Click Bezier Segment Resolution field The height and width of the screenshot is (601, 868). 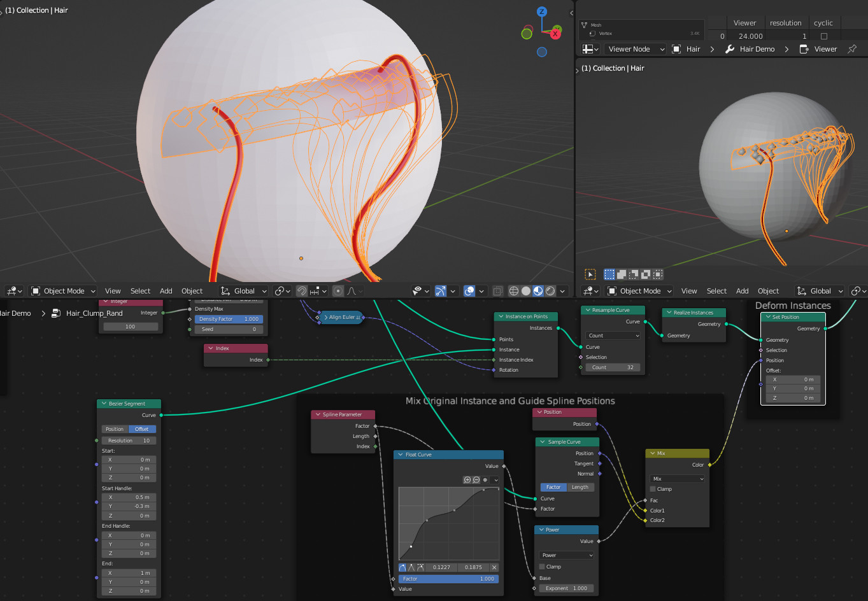point(129,441)
